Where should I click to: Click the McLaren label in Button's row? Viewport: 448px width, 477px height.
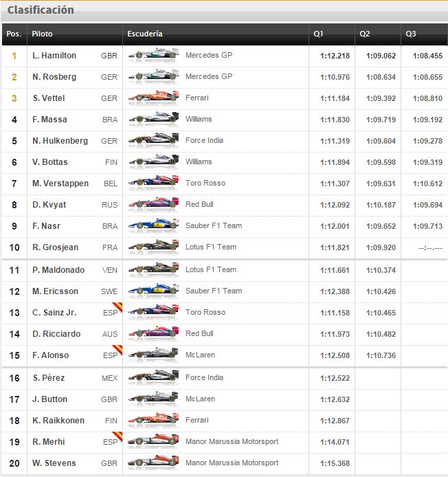200,399
